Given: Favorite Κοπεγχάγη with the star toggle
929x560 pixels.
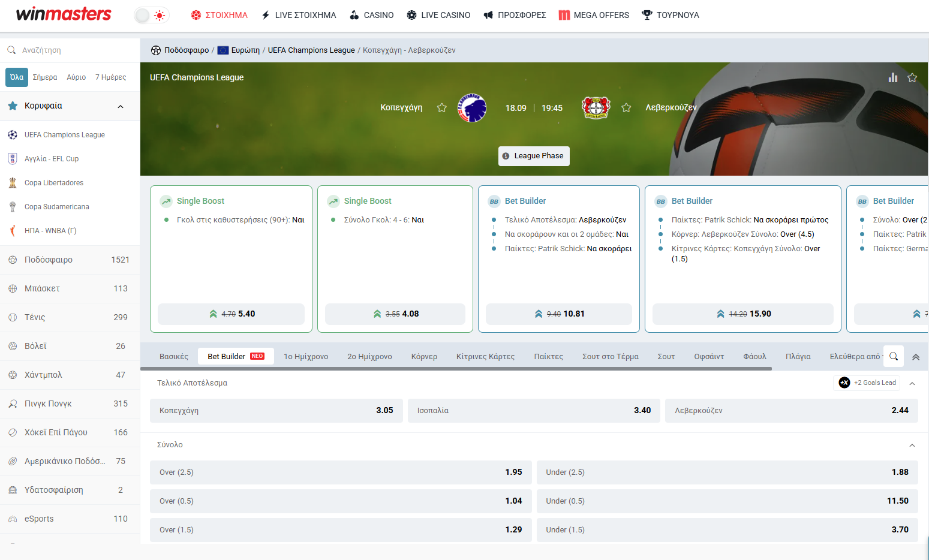Looking at the screenshot, I should pyautogui.click(x=442, y=108).
